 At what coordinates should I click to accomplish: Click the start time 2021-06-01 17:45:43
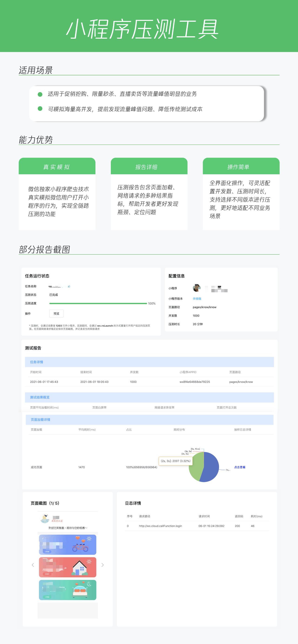click(x=44, y=382)
